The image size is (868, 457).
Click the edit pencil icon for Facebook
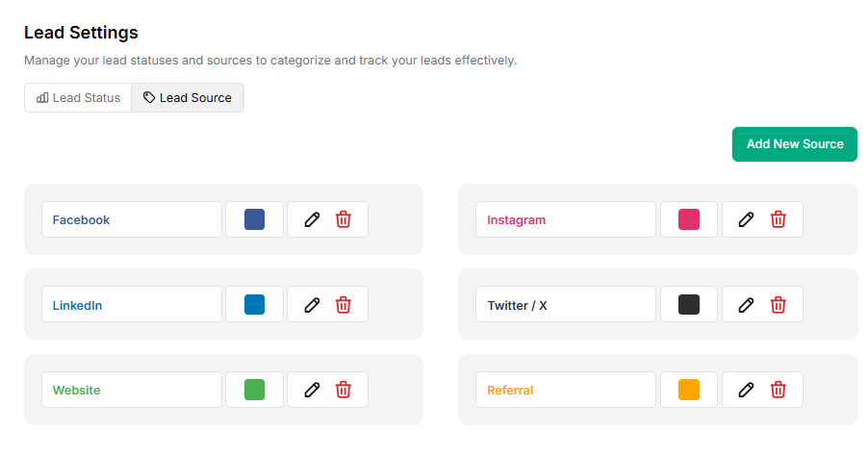tap(312, 219)
